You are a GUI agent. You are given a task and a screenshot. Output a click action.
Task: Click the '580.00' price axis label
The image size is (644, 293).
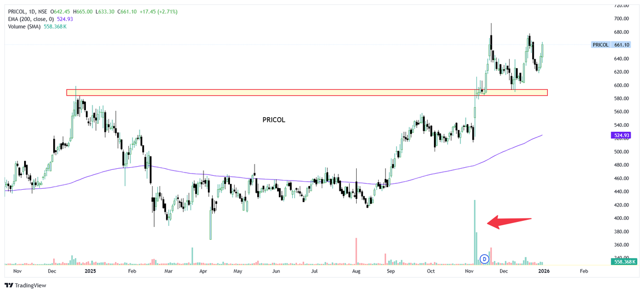pos(621,98)
